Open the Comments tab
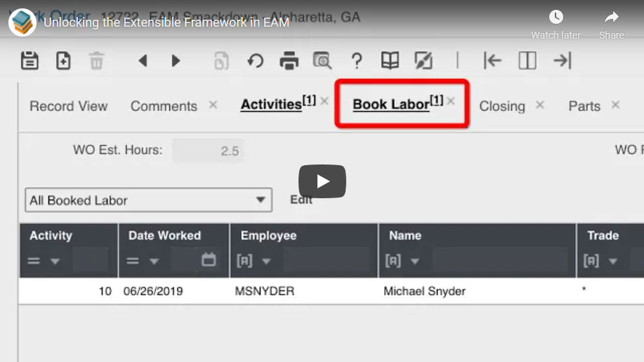This screenshot has height=362, width=644. pos(164,106)
